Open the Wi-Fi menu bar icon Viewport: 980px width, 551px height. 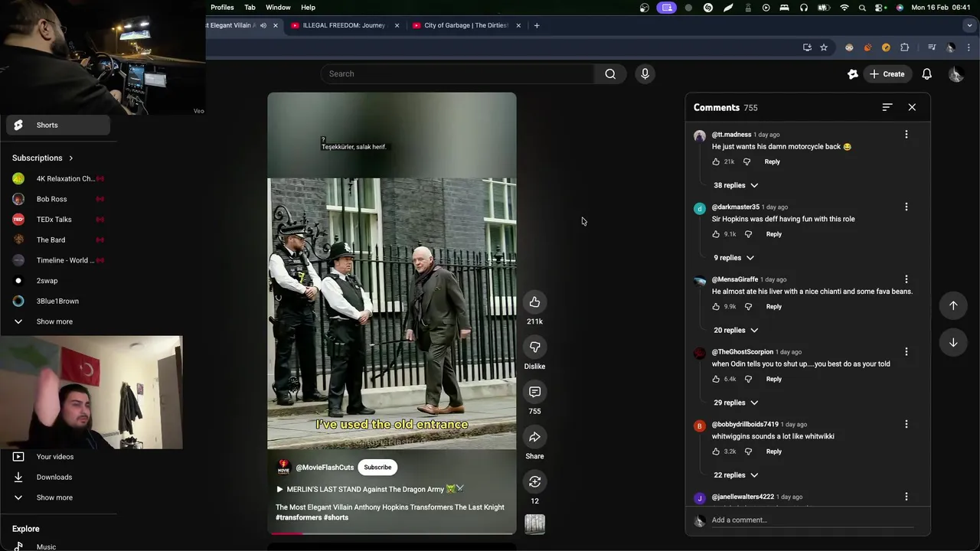click(x=844, y=8)
